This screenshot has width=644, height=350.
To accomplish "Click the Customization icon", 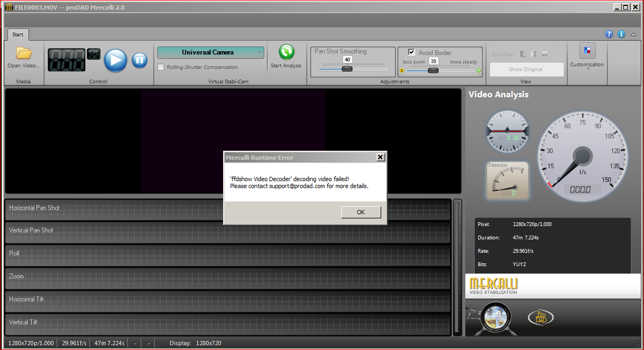I will point(587,51).
